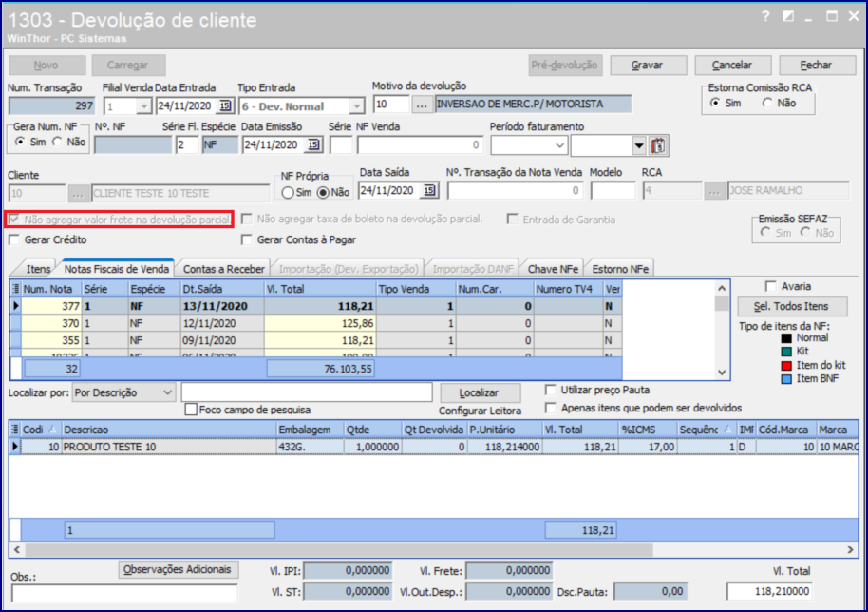Select Não for Gera Num. NF
This screenshot has width=868, height=612.
(x=58, y=142)
